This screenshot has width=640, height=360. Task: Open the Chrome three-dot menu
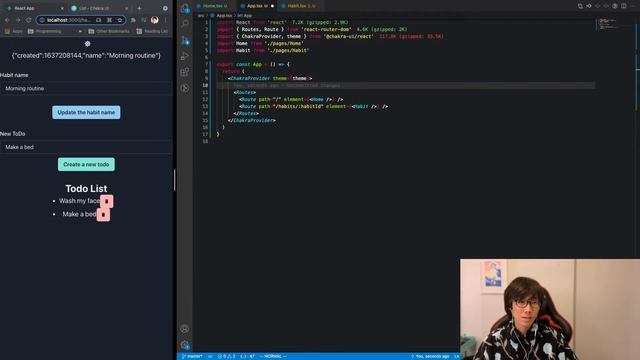click(x=165, y=20)
